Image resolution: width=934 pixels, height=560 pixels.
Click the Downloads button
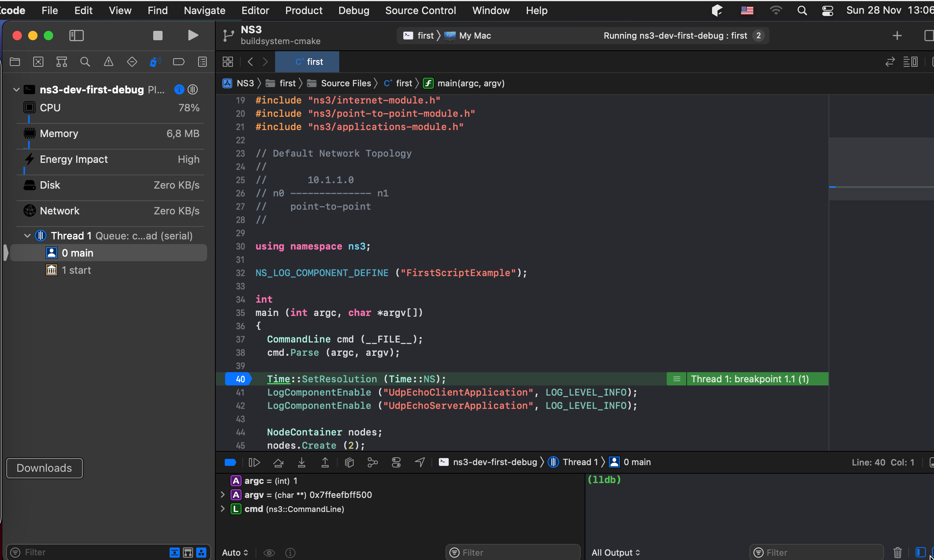[44, 468]
